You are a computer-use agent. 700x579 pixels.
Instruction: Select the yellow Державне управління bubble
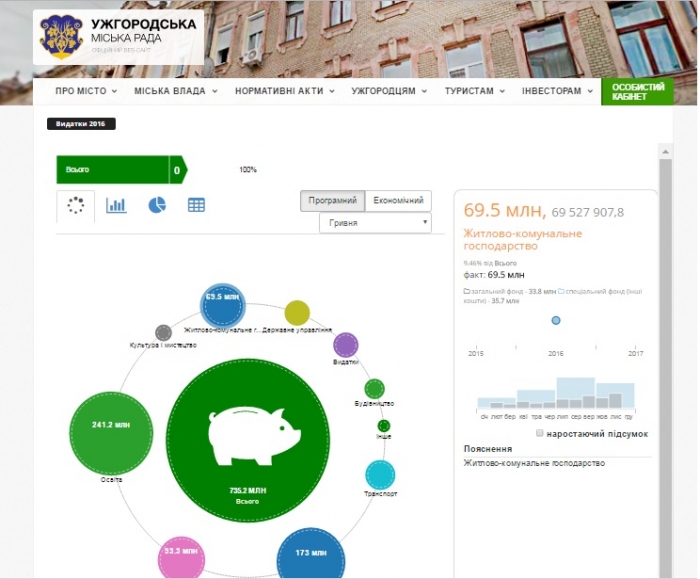pos(297,312)
